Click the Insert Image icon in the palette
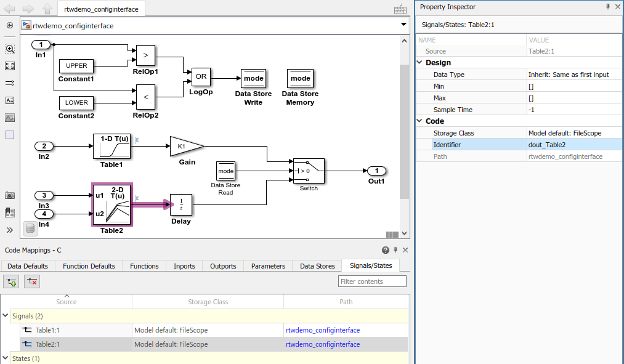Viewport: 624px width, 364px height. click(x=9, y=117)
